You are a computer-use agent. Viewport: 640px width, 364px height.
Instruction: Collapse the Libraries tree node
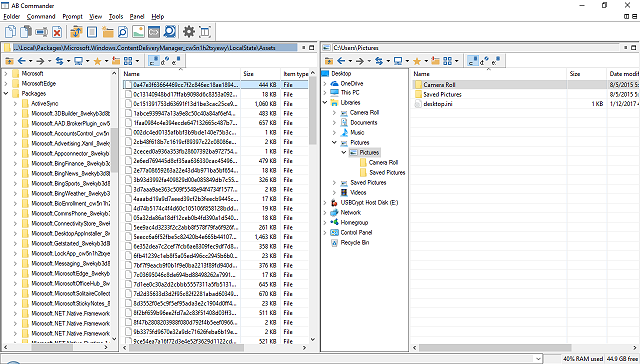tap(325, 102)
